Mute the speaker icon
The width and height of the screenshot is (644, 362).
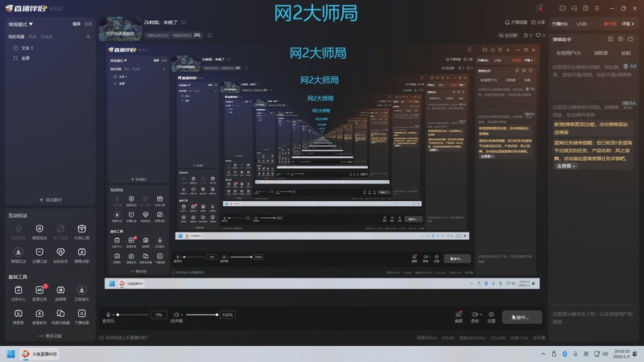click(x=176, y=315)
